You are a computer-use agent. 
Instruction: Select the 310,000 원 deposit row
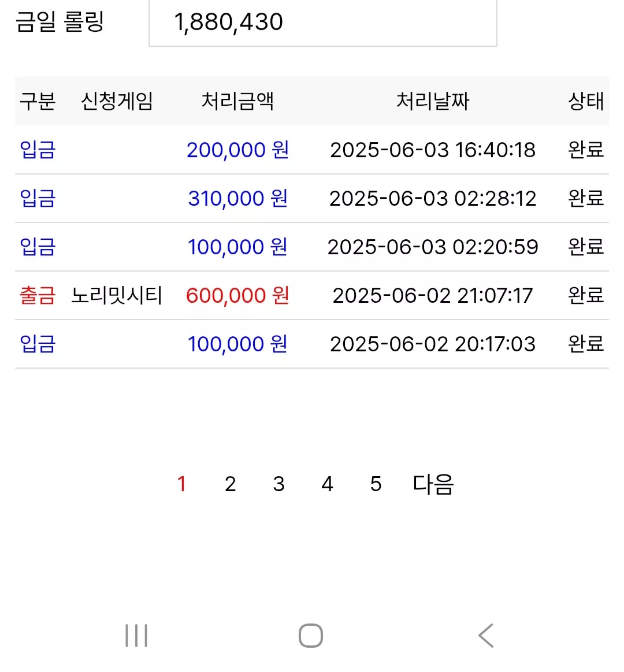click(x=312, y=198)
